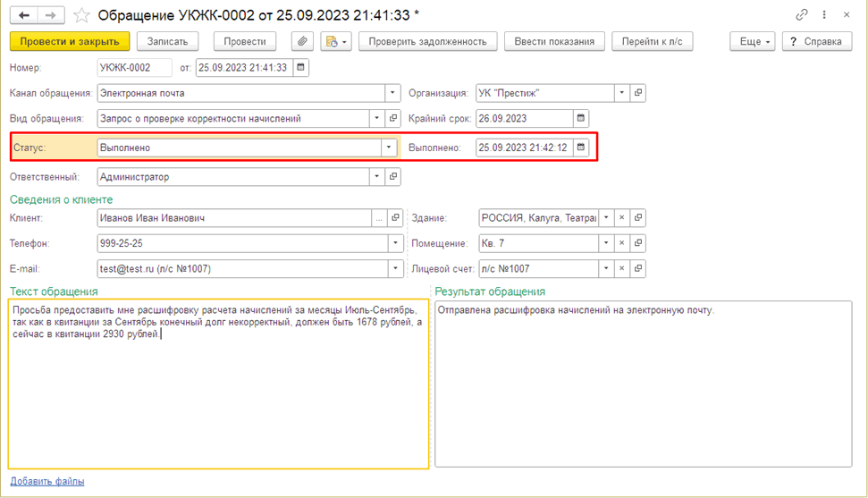Click the Добавить файлы link

coord(47,481)
